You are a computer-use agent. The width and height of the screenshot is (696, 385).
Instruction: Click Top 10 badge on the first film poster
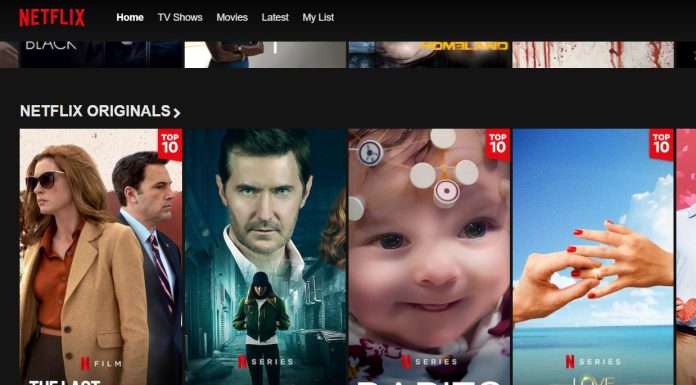tap(170, 144)
